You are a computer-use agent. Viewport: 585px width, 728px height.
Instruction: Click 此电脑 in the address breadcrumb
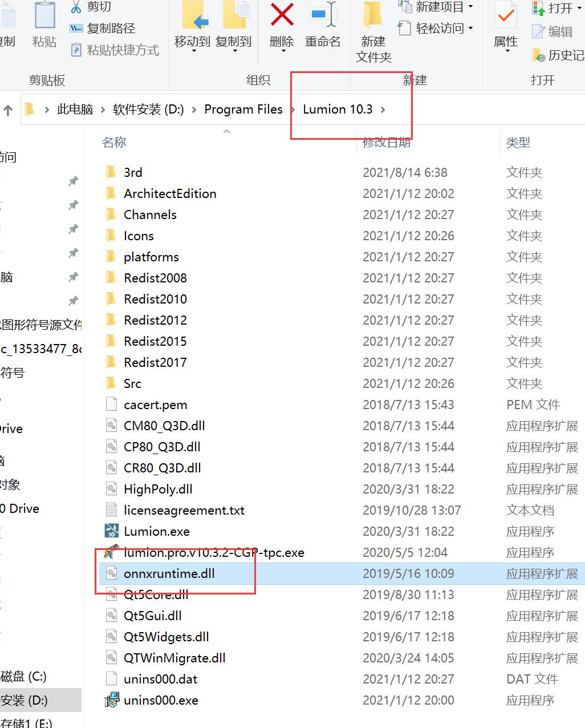tap(75, 110)
